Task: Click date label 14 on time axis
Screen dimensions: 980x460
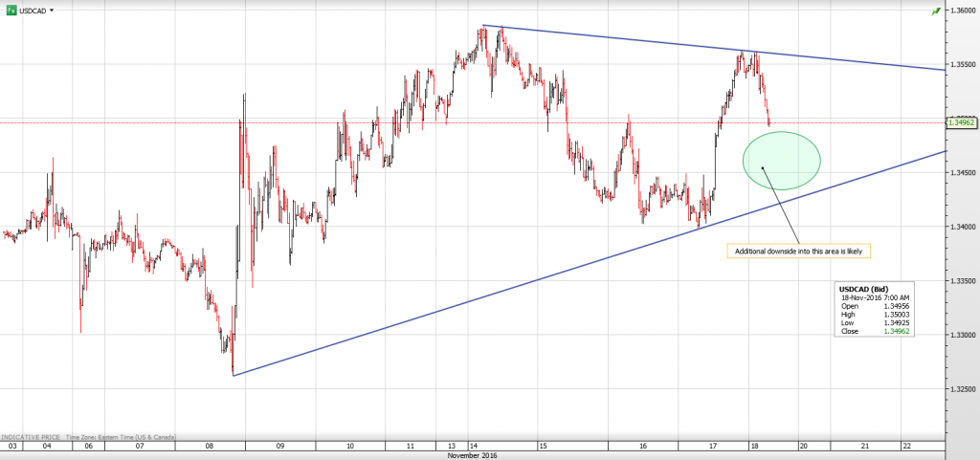Action: pyautogui.click(x=473, y=446)
